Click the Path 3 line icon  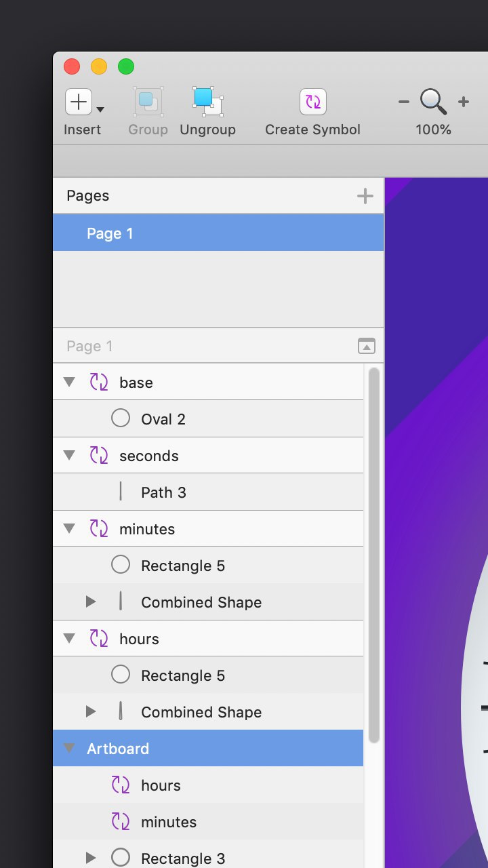[121, 492]
